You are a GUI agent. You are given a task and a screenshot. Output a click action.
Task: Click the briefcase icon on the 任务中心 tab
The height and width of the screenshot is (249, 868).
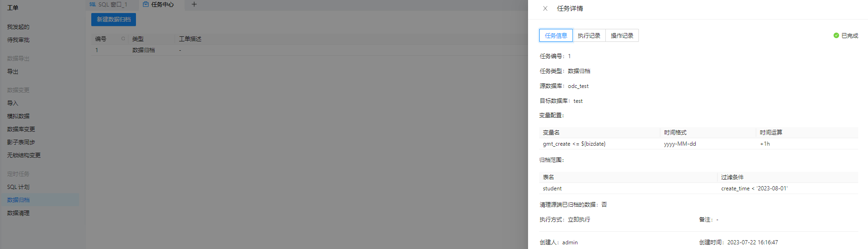click(x=146, y=5)
